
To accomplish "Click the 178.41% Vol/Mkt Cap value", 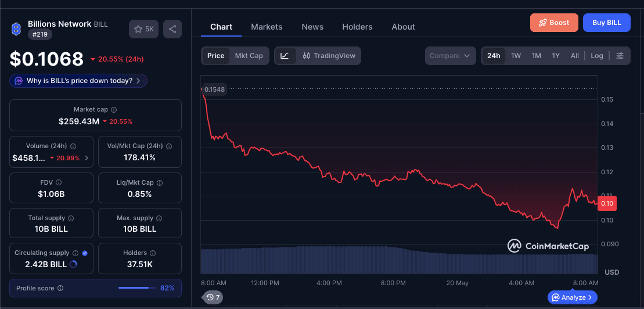I will tap(139, 157).
